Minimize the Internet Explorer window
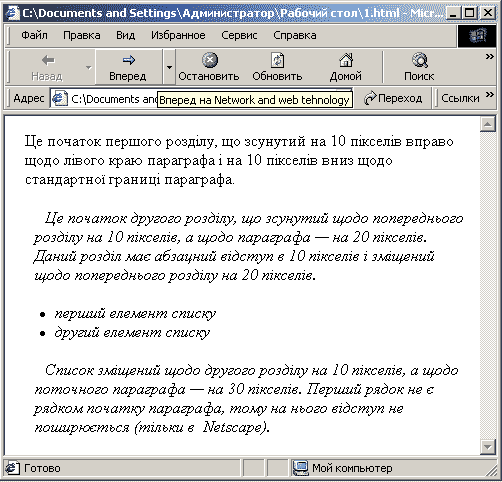 tap(452, 13)
